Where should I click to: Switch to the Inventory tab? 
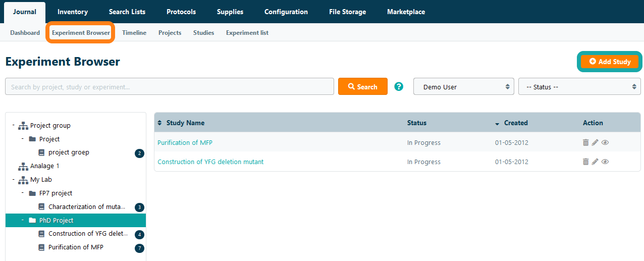pos(72,12)
